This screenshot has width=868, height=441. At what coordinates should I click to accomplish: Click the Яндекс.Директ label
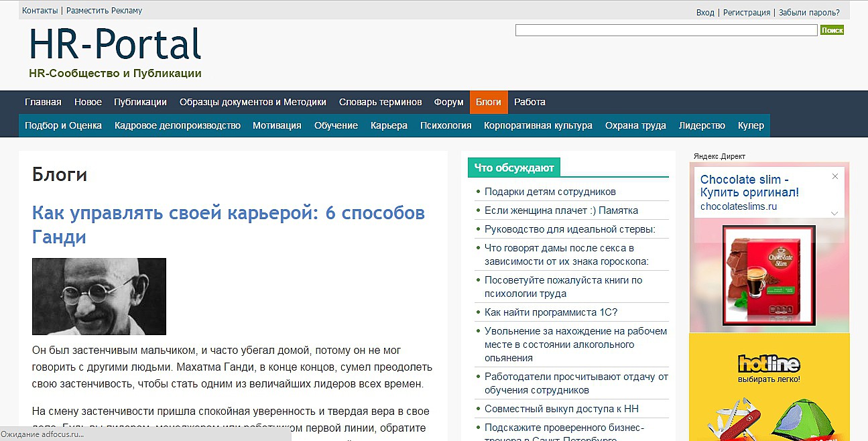tap(719, 156)
